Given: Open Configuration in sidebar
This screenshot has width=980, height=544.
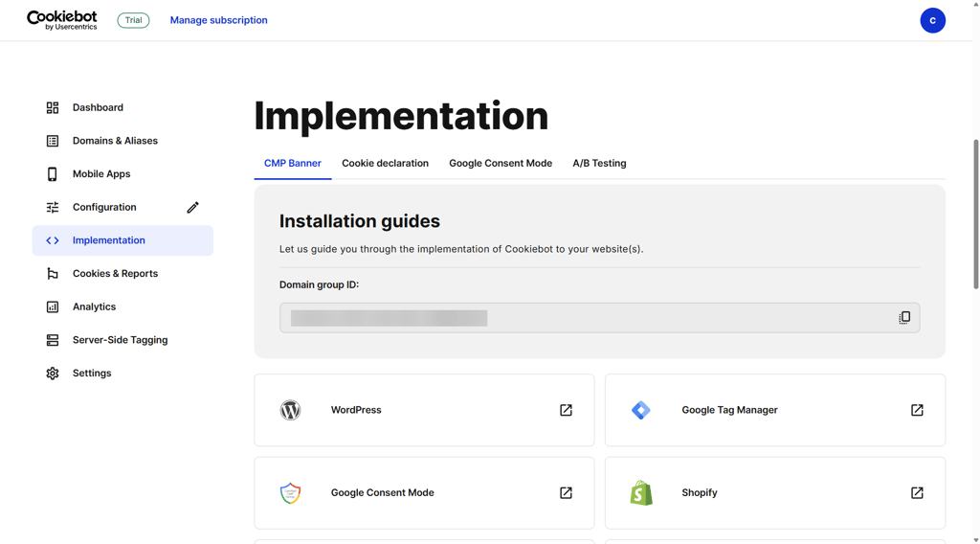Looking at the screenshot, I should [103, 207].
